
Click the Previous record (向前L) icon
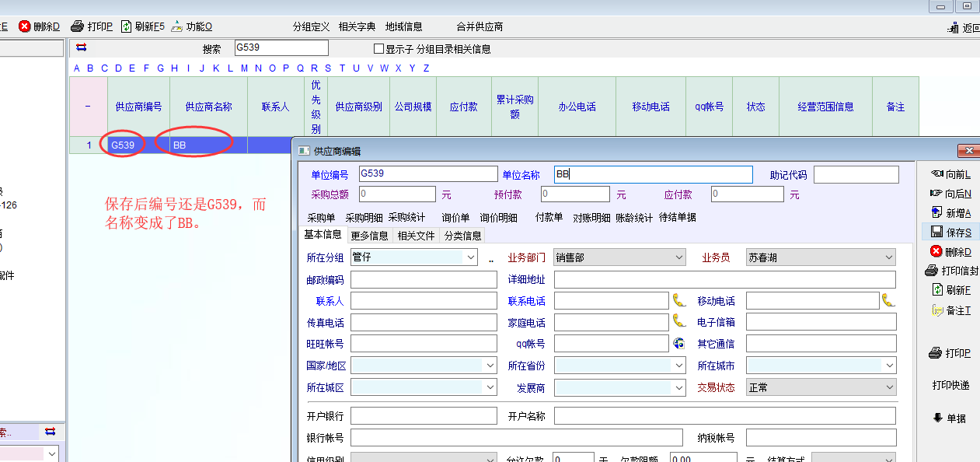(936, 174)
